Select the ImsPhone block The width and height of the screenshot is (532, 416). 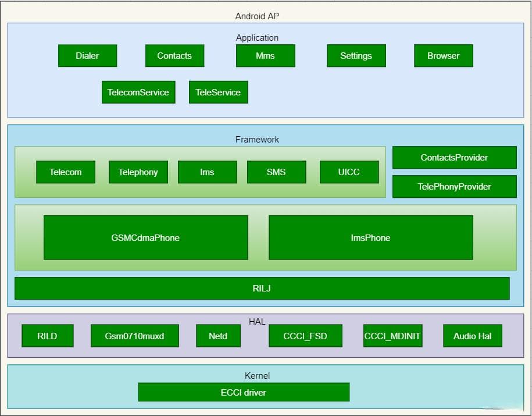pos(371,238)
